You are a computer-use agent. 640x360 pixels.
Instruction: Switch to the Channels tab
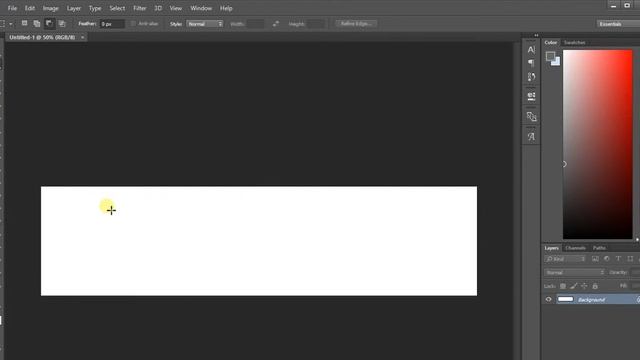[576, 248]
